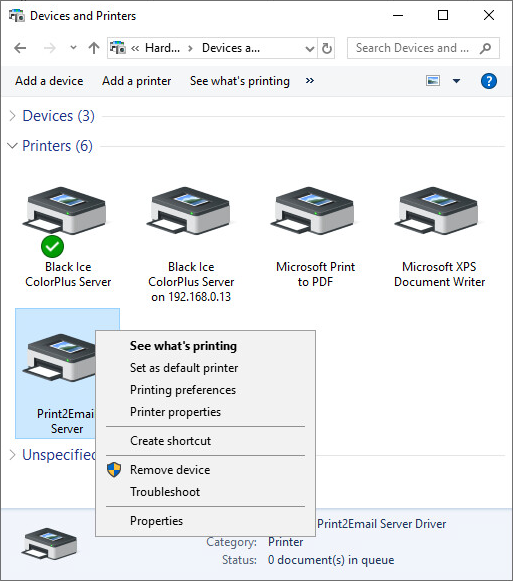Open the breadcrumb arrow after Hard...
Viewport: 513px width, 581px height.
click(x=190, y=49)
